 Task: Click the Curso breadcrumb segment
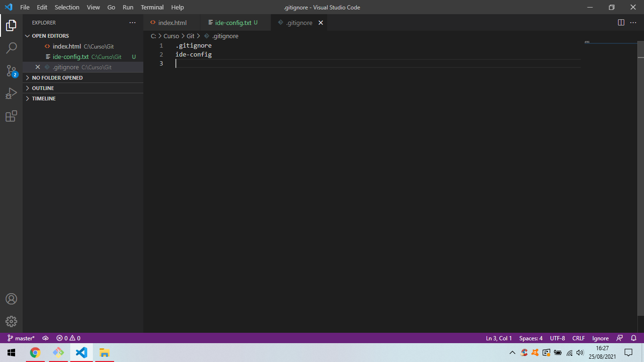[x=171, y=36]
